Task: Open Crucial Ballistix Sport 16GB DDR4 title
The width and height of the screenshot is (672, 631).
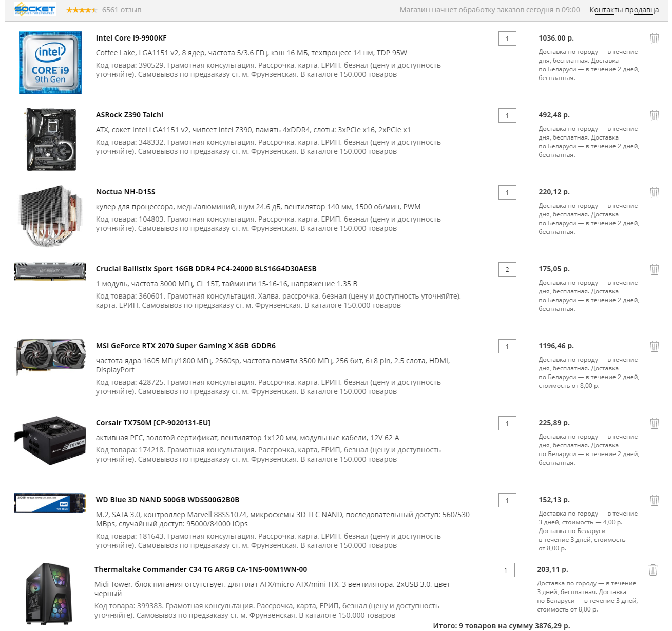Action: pyautogui.click(x=206, y=269)
